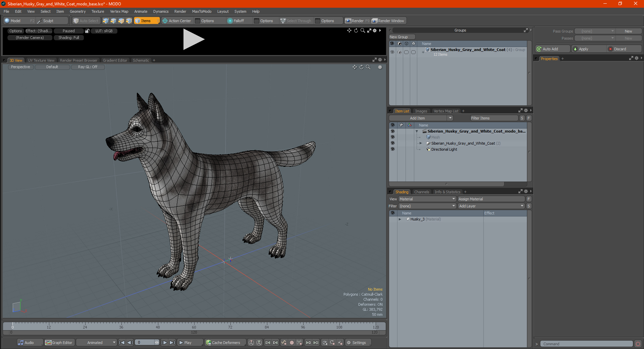Expand the Siberian_Husky_Gray_and_White_Coat (2) folder
The image size is (644, 349).
pyautogui.click(x=421, y=143)
